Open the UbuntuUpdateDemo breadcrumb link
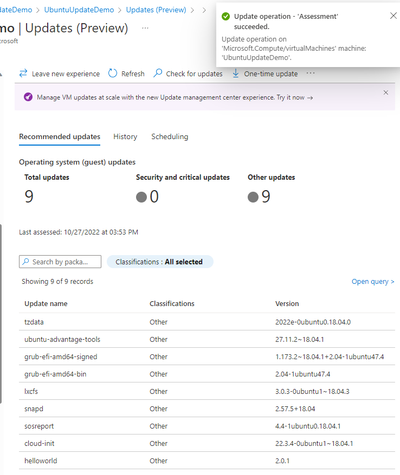400x475 pixels. pyautogui.click(x=79, y=10)
